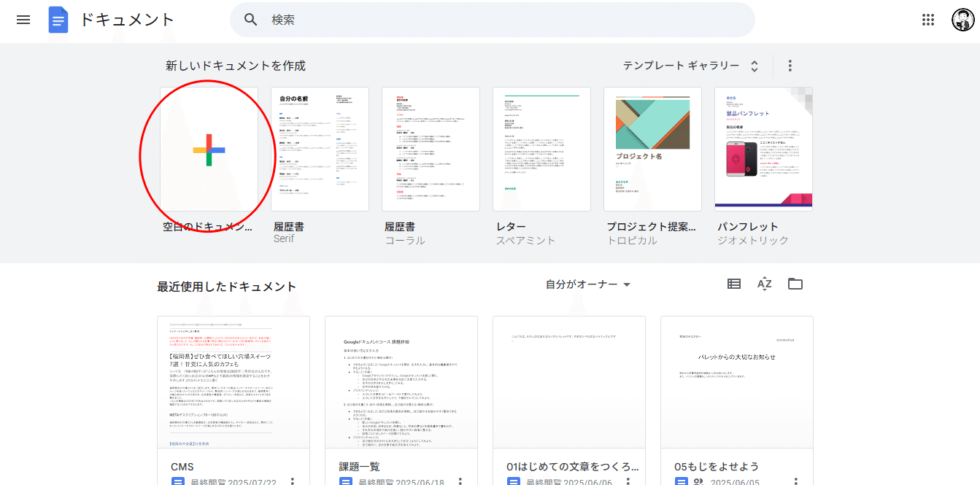The width and height of the screenshot is (980, 485).
Task: Click the shared people icon under 05もじをよせよう
Action: [x=698, y=481]
